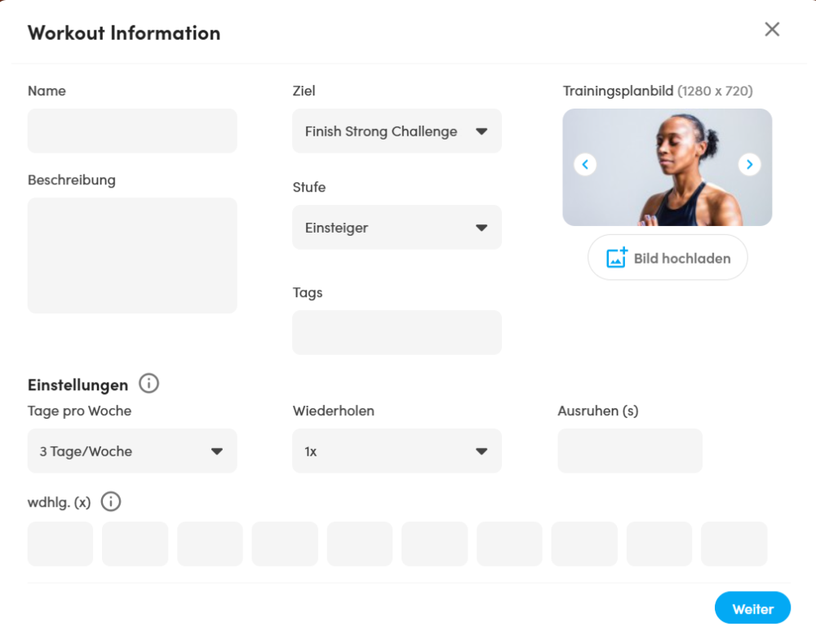
Task: Close the Workout Information dialog
Action: pyautogui.click(x=772, y=29)
